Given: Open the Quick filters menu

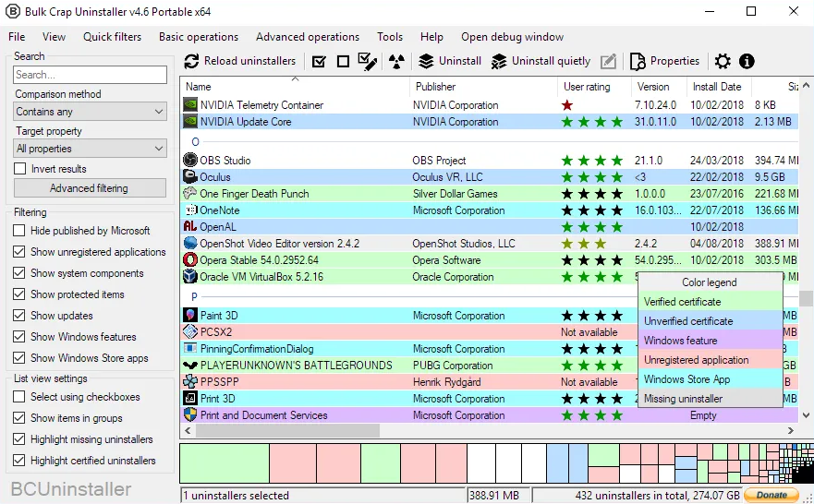Looking at the screenshot, I should click(112, 37).
